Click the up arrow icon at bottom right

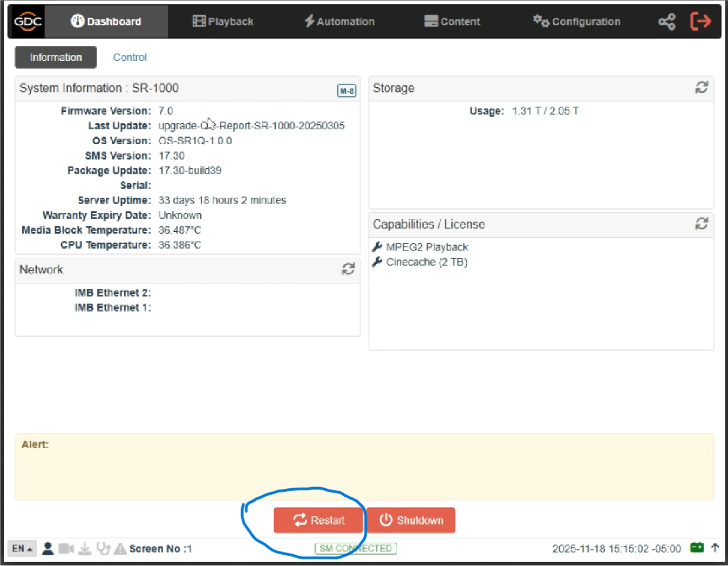[715, 548]
